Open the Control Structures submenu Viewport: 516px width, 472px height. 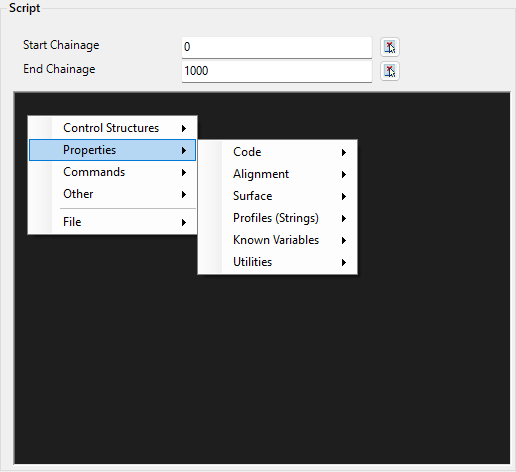(113, 128)
